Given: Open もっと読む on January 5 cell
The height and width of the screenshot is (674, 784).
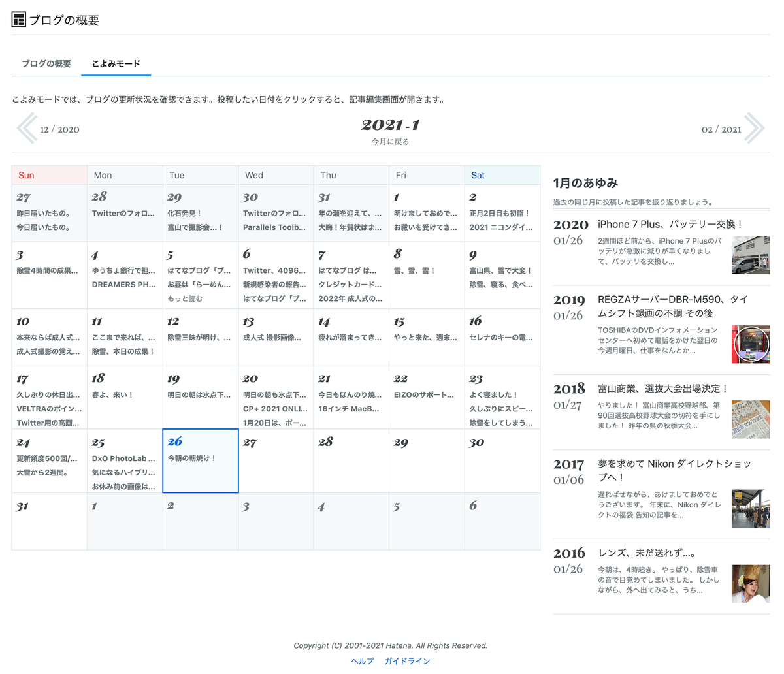Looking at the screenshot, I should pos(185,298).
